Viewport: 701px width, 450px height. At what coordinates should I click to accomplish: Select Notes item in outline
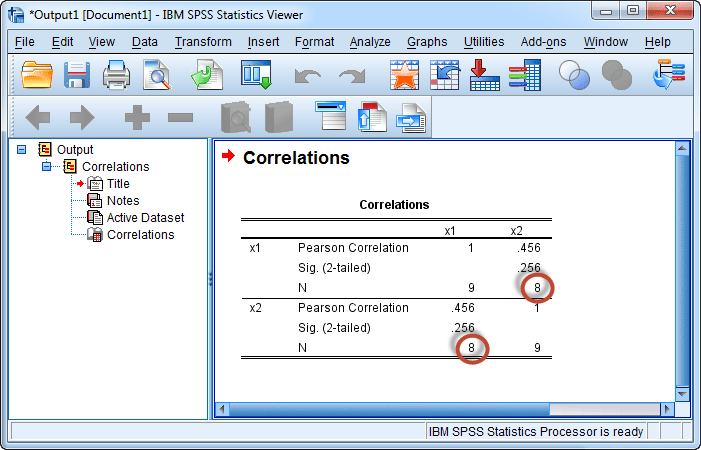point(123,201)
